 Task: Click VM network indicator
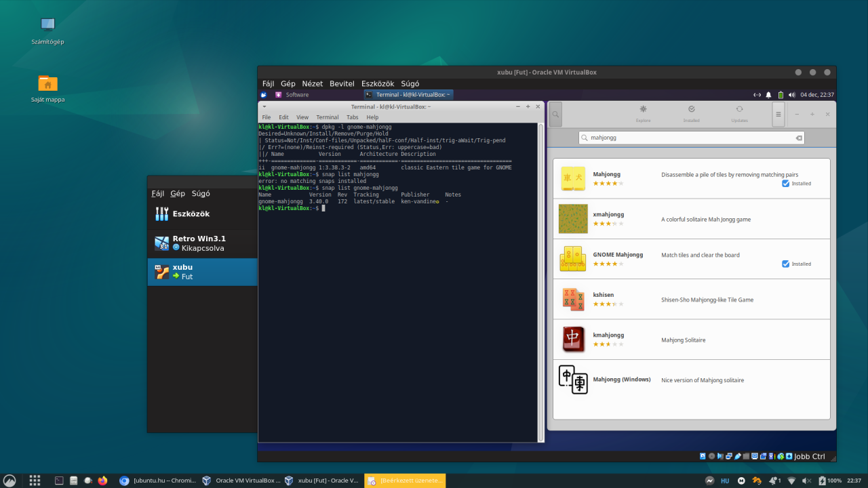click(x=729, y=456)
